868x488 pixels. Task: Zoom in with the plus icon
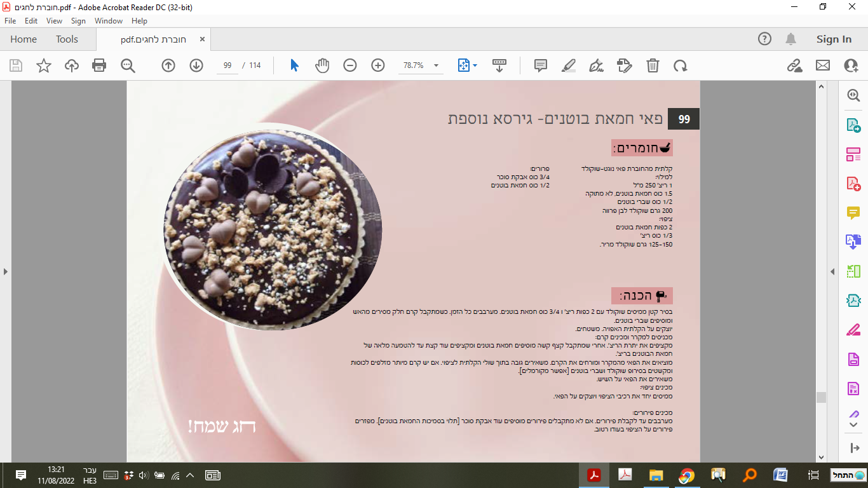click(378, 65)
